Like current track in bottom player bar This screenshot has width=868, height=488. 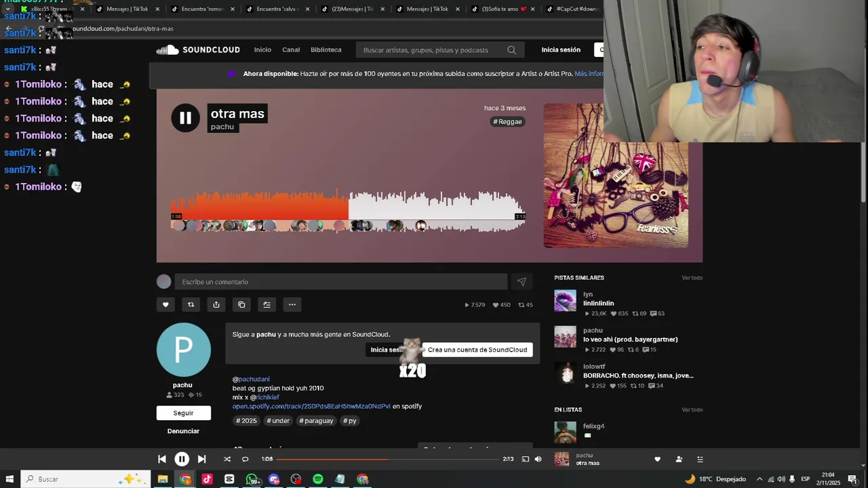[657, 459]
